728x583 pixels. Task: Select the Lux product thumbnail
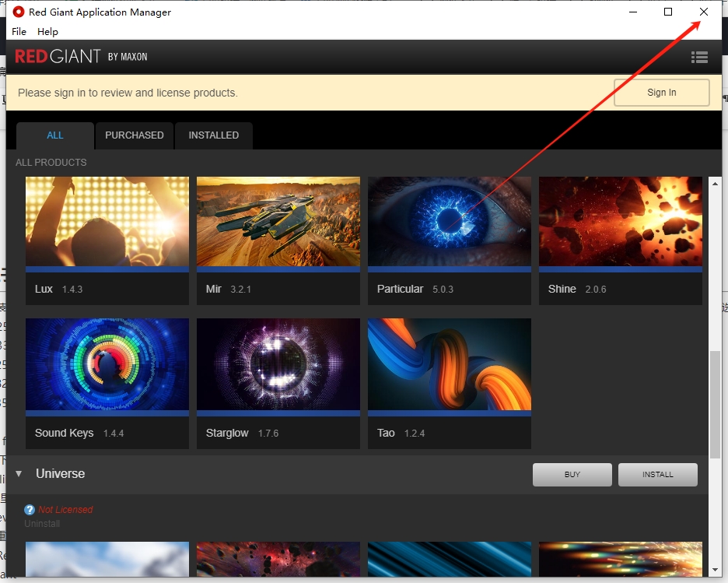coord(107,221)
